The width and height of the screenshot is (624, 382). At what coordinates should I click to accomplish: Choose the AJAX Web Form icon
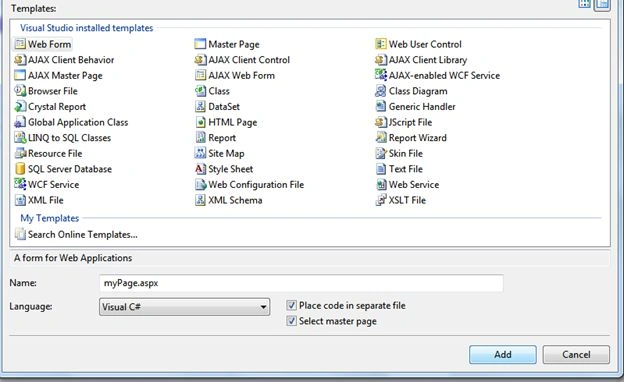200,75
